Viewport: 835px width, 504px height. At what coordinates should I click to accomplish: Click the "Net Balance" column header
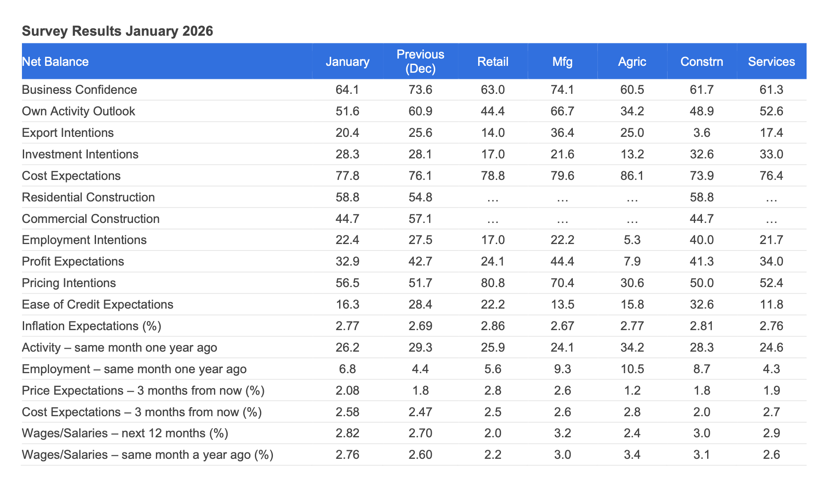(x=55, y=62)
